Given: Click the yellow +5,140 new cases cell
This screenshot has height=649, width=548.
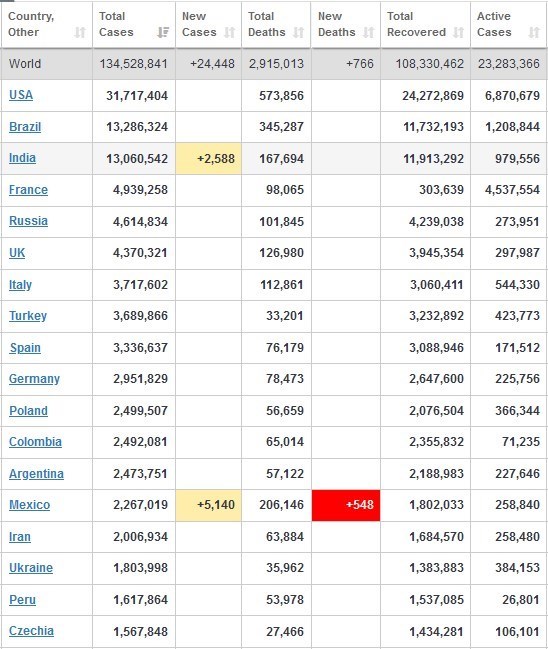Looking at the screenshot, I should tap(209, 505).
